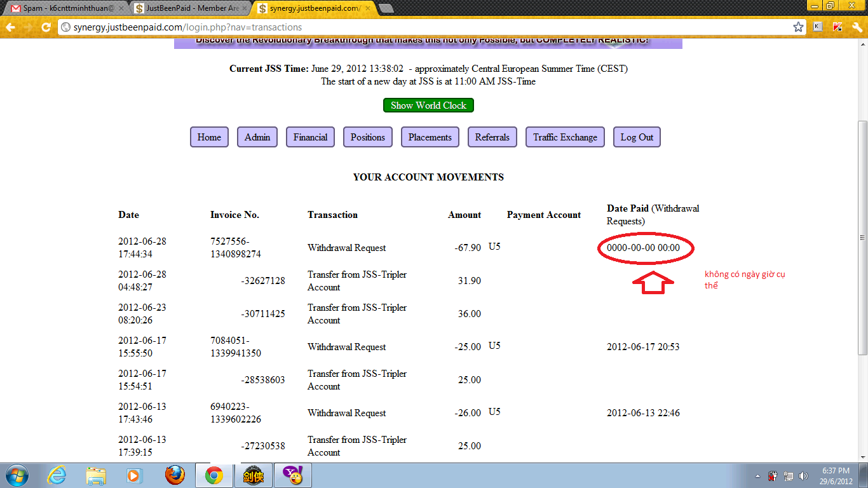The width and height of the screenshot is (868, 488).
Task: Click the red Kaspersky extension icon
Action: pyautogui.click(x=837, y=27)
